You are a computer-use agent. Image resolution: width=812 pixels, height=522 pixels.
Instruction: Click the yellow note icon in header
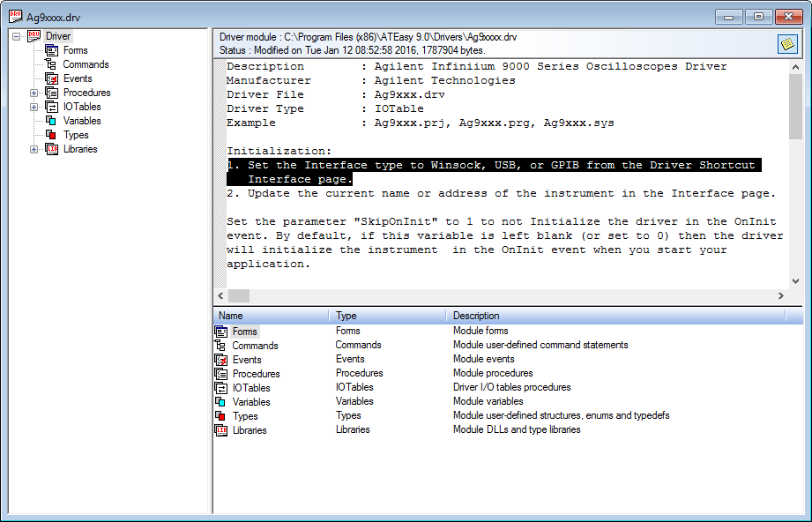[787, 44]
